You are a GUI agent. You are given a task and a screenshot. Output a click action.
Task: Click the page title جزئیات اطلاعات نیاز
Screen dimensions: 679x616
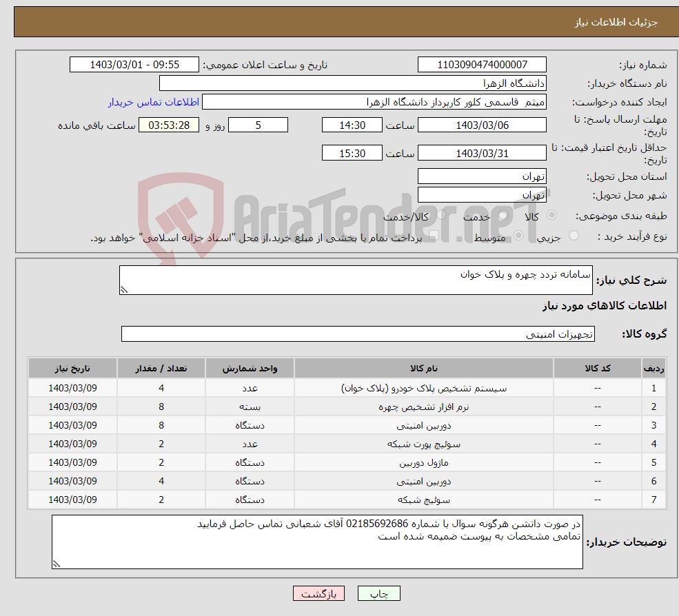tap(616, 22)
